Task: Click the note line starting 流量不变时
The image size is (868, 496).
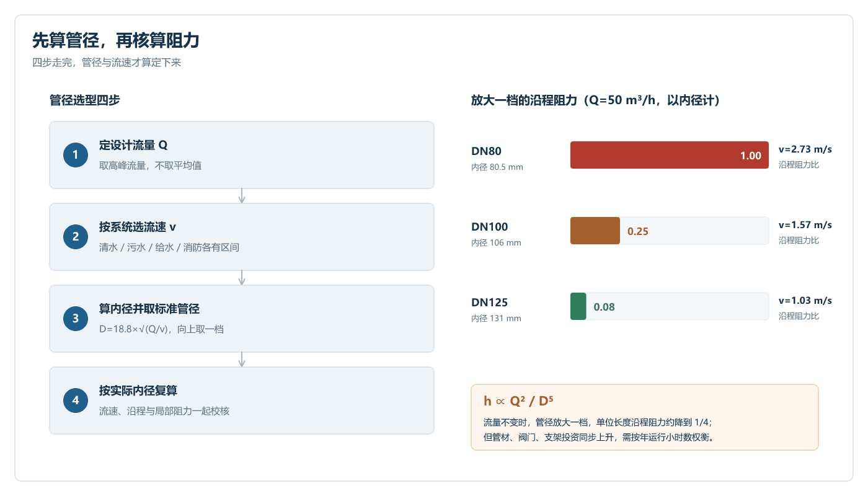Action: tap(598, 422)
